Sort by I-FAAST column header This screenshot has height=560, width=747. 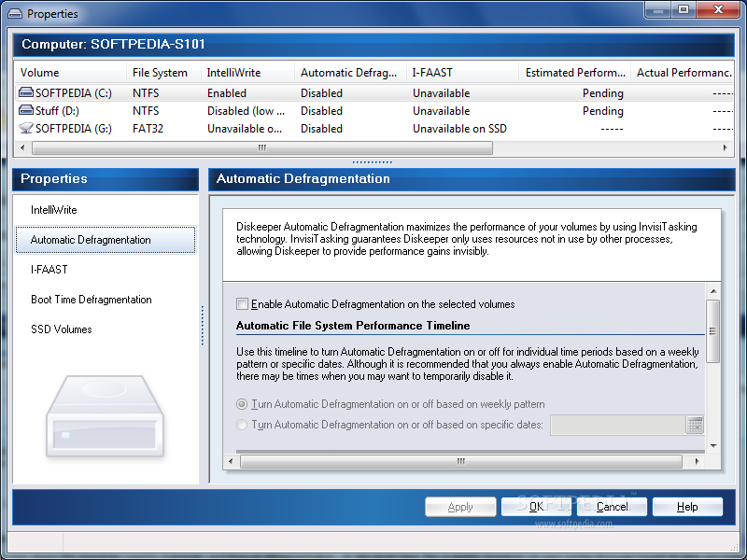(x=462, y=73)
